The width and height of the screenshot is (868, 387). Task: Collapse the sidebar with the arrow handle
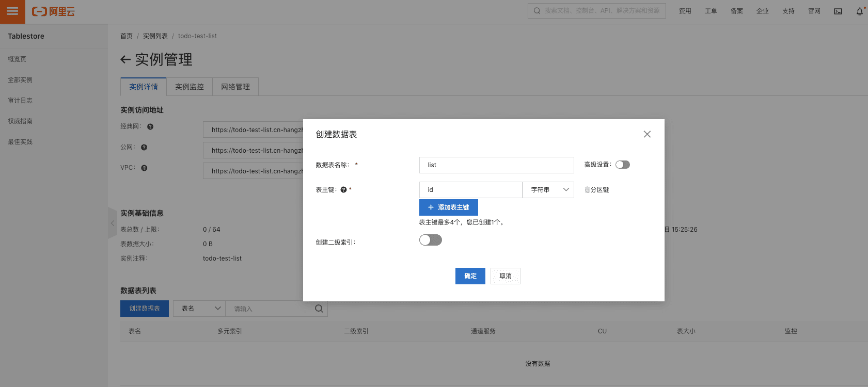click(113, 223)
